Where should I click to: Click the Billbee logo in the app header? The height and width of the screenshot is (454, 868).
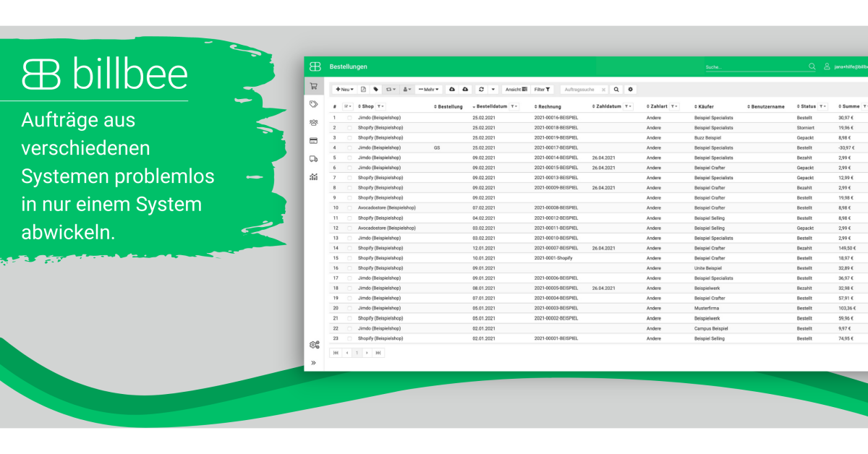[315, 67]
